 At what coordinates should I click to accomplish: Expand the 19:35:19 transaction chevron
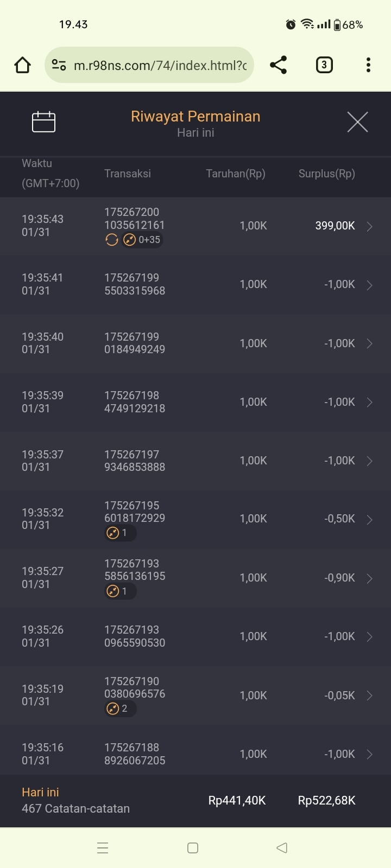pyautogui.click(x=369, y=695)
